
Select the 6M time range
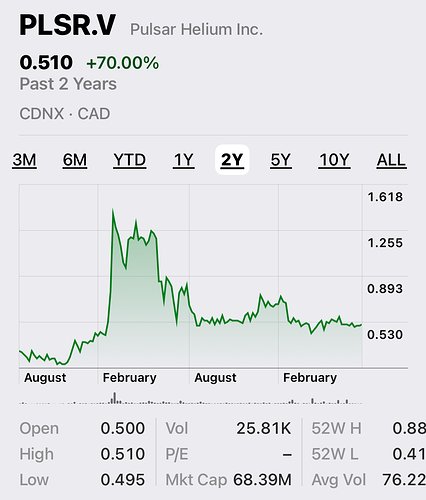[x=75, y=160]
